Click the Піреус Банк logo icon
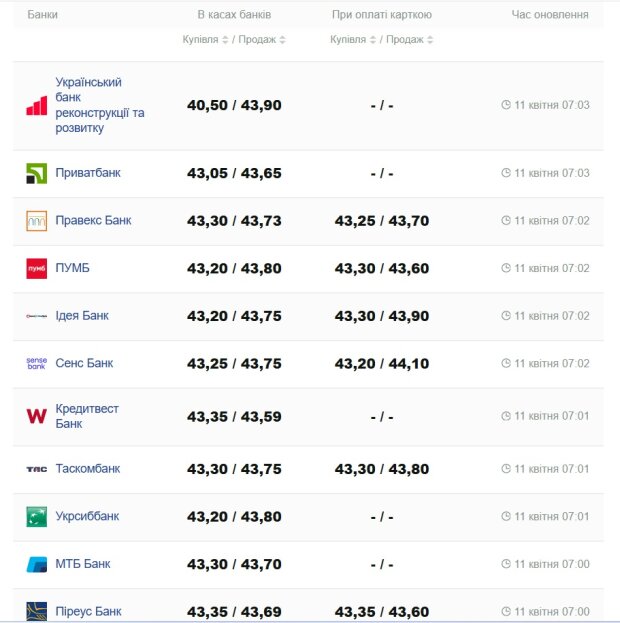Image resolution: width=620 pixels, height=623 pixels. click(36, 611)
